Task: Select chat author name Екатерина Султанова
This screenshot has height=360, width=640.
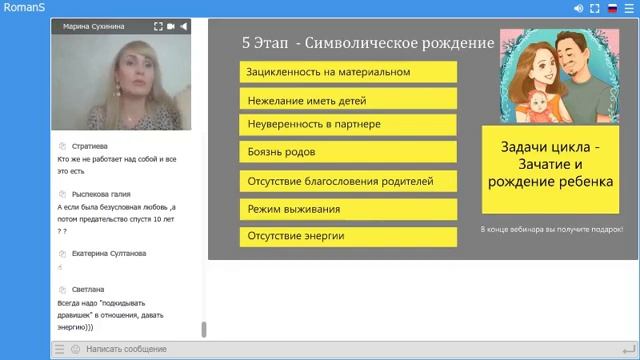Action: coord(109,253)
